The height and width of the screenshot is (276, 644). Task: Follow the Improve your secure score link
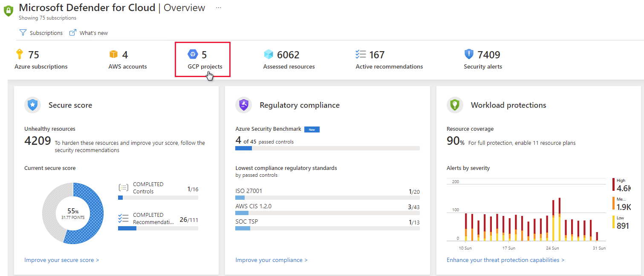click(61, 260)
